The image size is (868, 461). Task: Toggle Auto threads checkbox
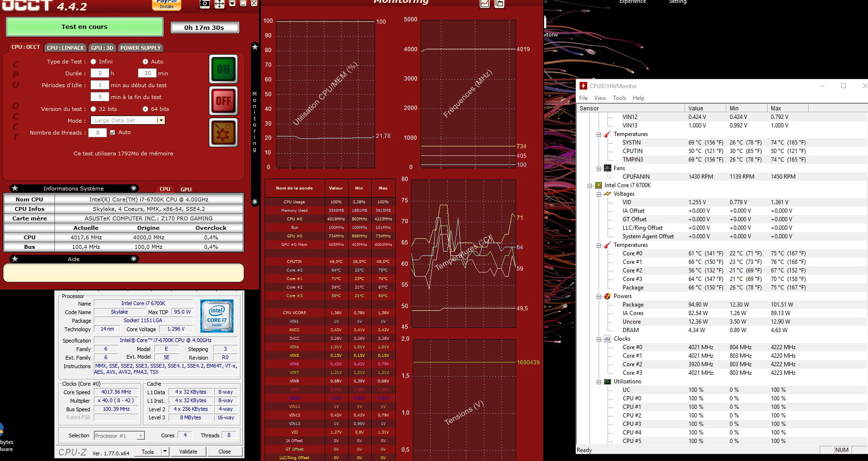112,133
